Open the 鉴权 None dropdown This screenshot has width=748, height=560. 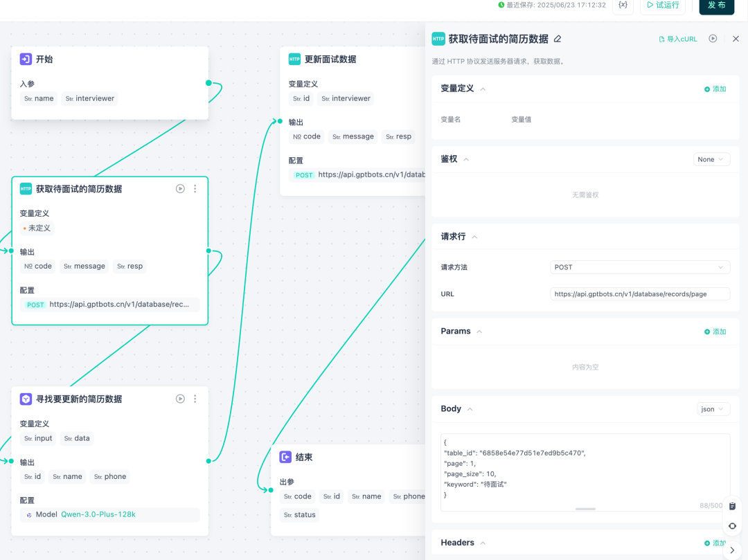(711, 159)
